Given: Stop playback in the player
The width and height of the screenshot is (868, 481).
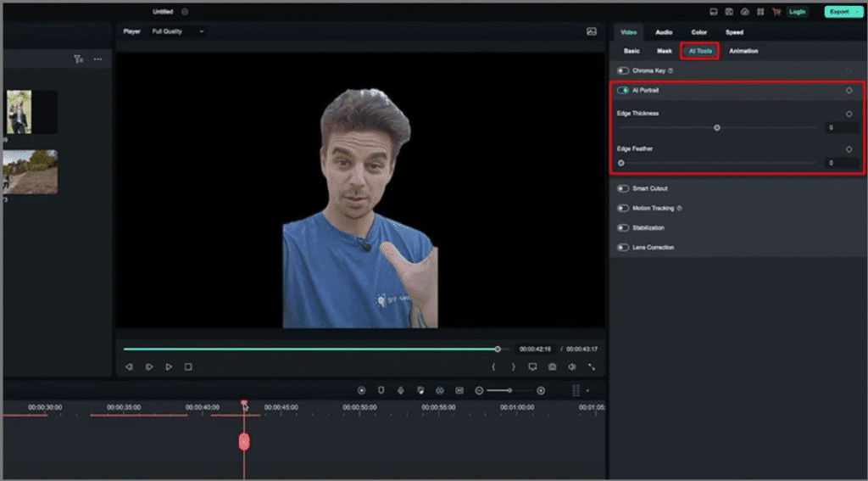Looking at the screenshot, I should coord(188,366).
